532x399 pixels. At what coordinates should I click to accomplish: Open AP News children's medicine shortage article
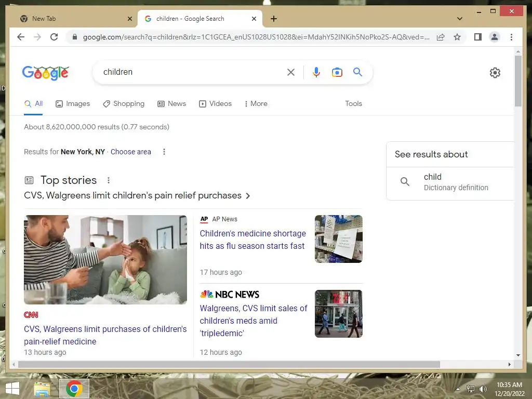click(253, 240)
